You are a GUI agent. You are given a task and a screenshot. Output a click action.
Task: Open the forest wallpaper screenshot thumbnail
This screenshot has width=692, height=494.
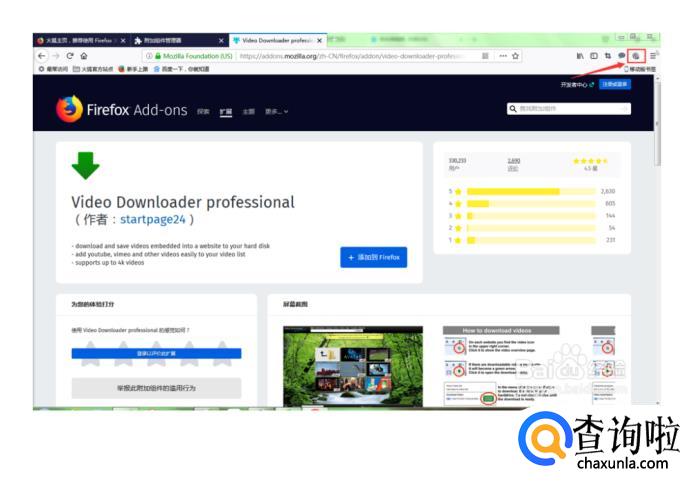pos(353,366)
